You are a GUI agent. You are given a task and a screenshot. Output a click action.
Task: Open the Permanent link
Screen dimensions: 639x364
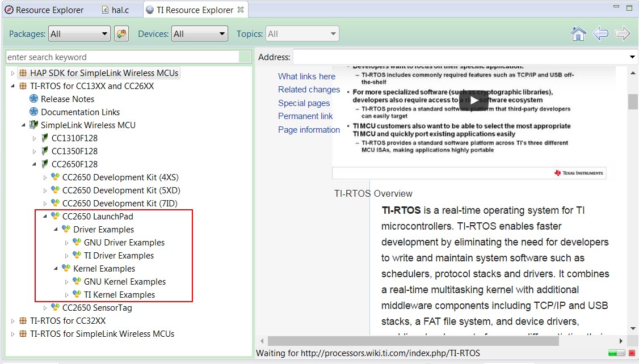coord(305,116)
